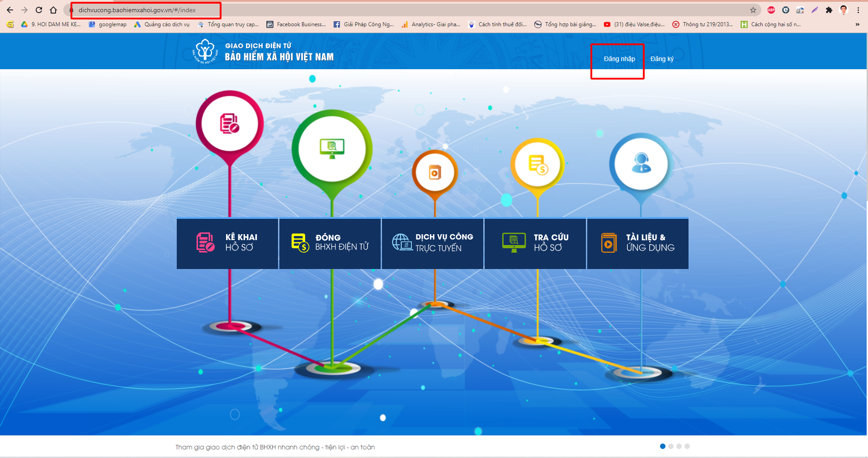868x458 pixels.
Task: Click the blue support agent pin icon
Action: 641,164
